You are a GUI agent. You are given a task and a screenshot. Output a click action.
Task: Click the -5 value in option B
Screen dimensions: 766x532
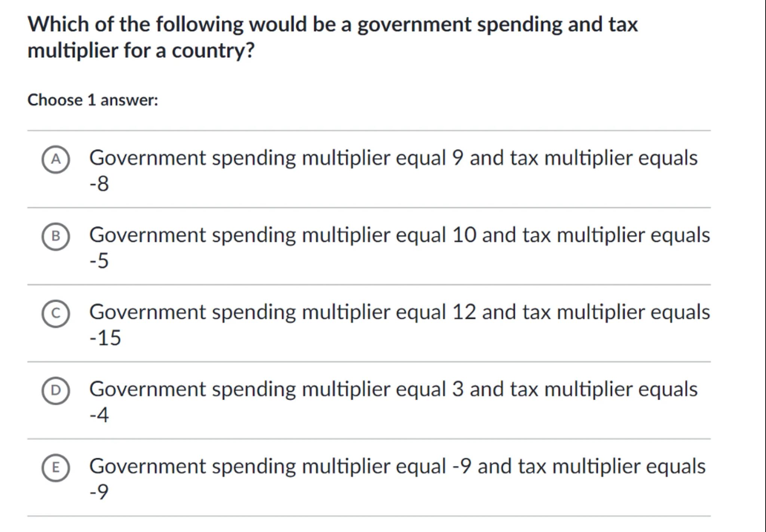click(x=99, y=261)
